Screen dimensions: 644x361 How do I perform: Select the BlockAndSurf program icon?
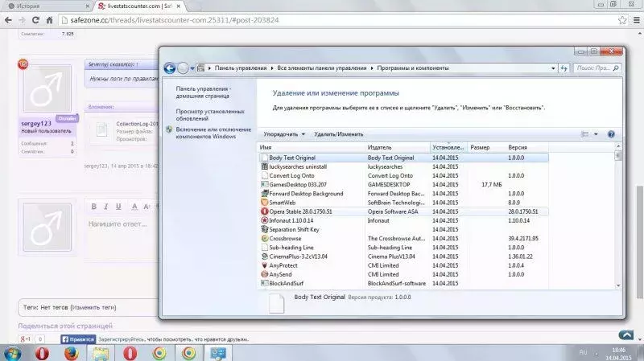(x=265, y=284)
